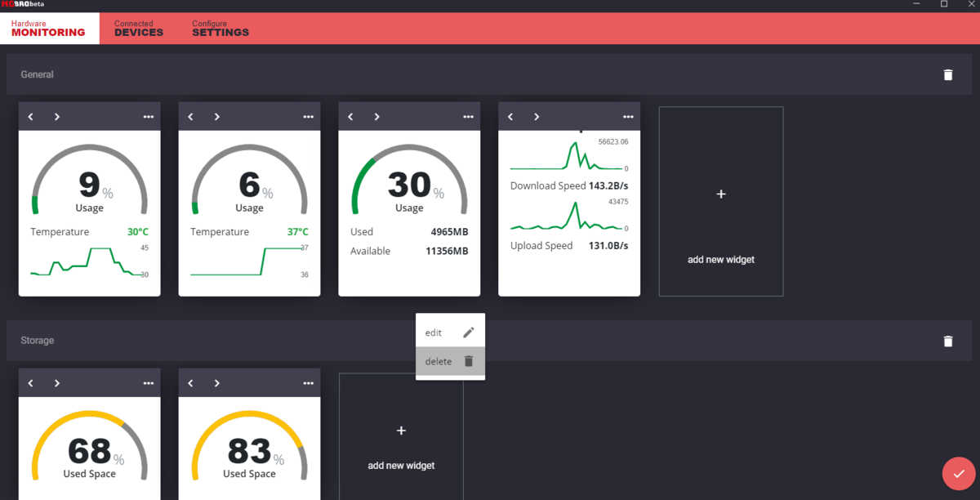Click the General section title

pos(38,74)
